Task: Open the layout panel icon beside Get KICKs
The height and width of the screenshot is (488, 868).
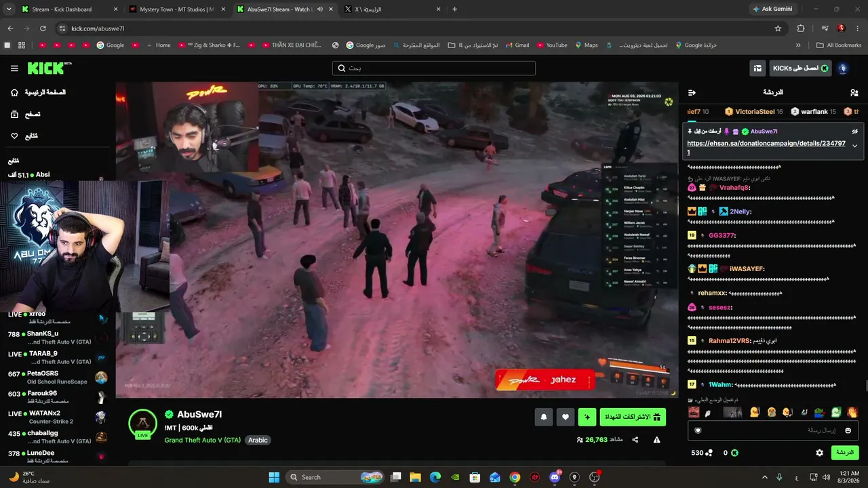Action: (x=757, y=68)
